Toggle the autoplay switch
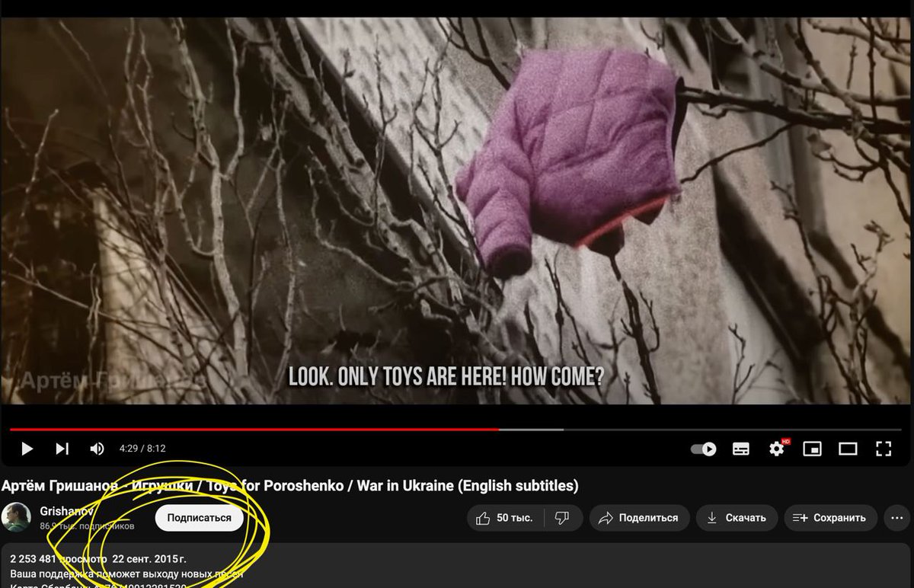The image size is (914, 588). (x=704, y=449)
